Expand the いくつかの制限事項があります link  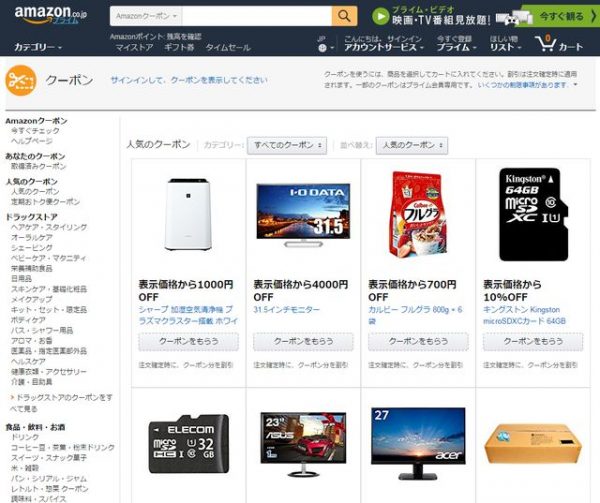(x=527, y=85)
